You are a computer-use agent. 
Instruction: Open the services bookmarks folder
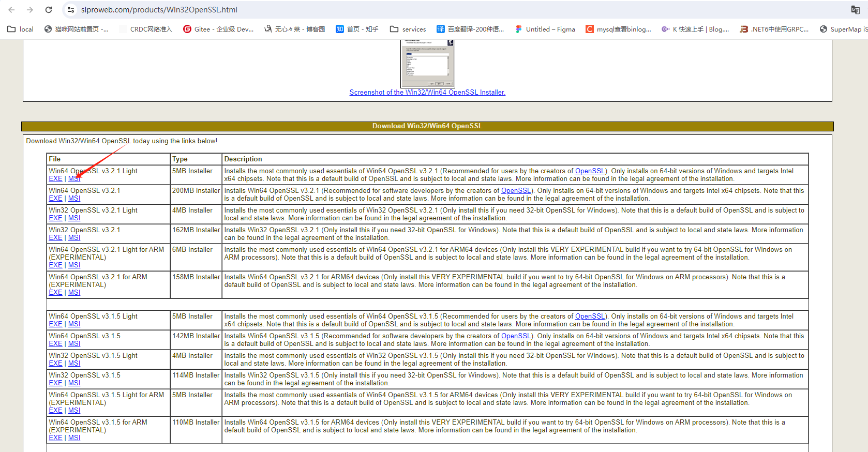pos(408,29)
